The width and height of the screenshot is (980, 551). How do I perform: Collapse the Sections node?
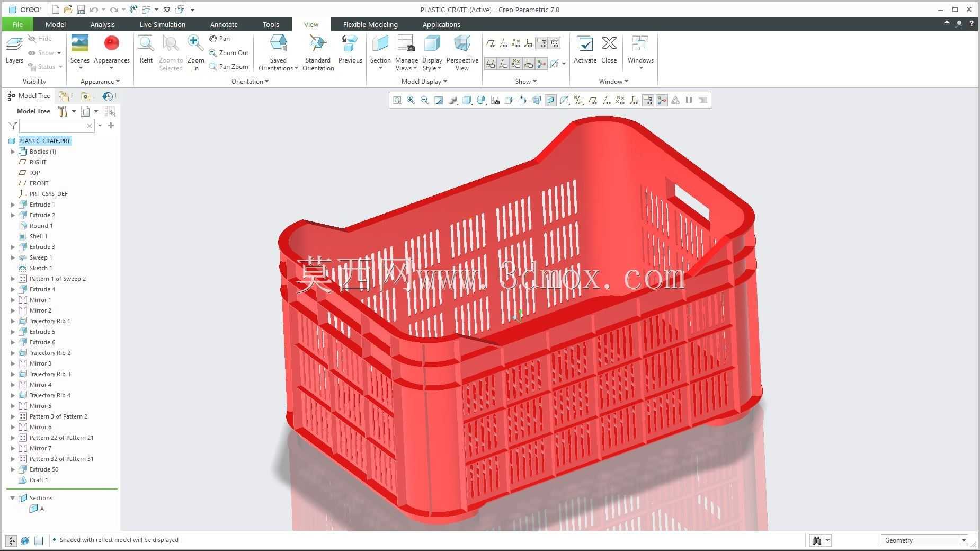[x=13, y=498]
